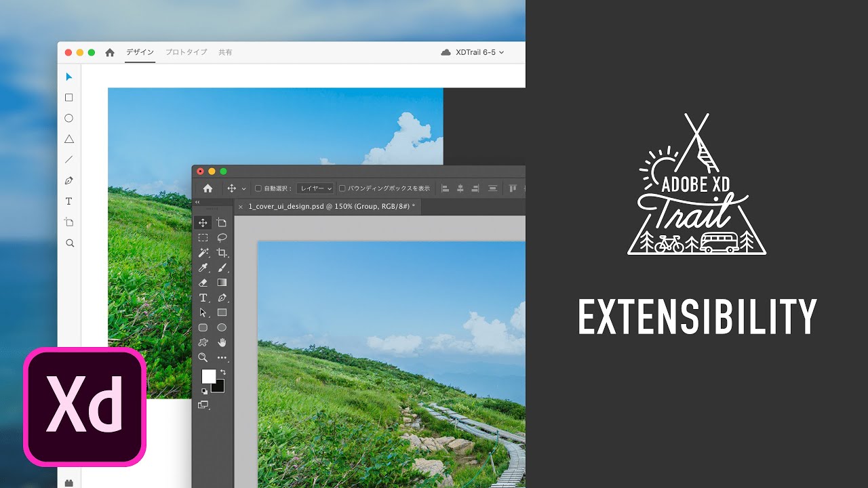The height and width of the screenshot is (488, 868).
Task: Open the XD plugins panel icon
Action: point(68,483)
